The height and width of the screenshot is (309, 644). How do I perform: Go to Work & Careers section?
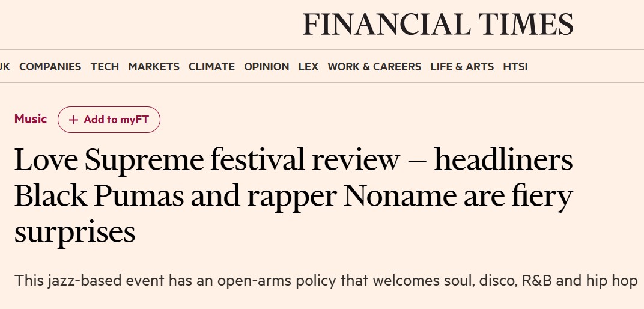coord(374,67)
